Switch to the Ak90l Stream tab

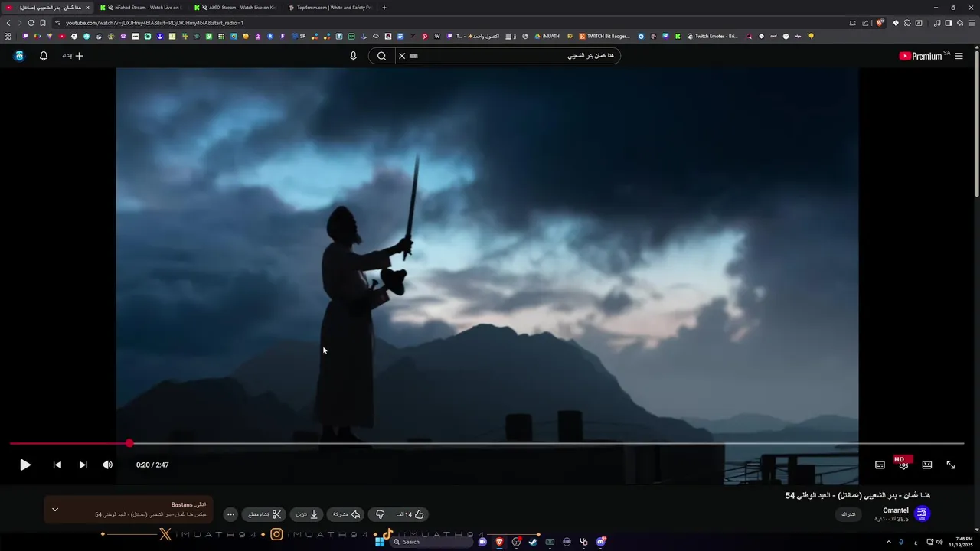tap(236, 8)
